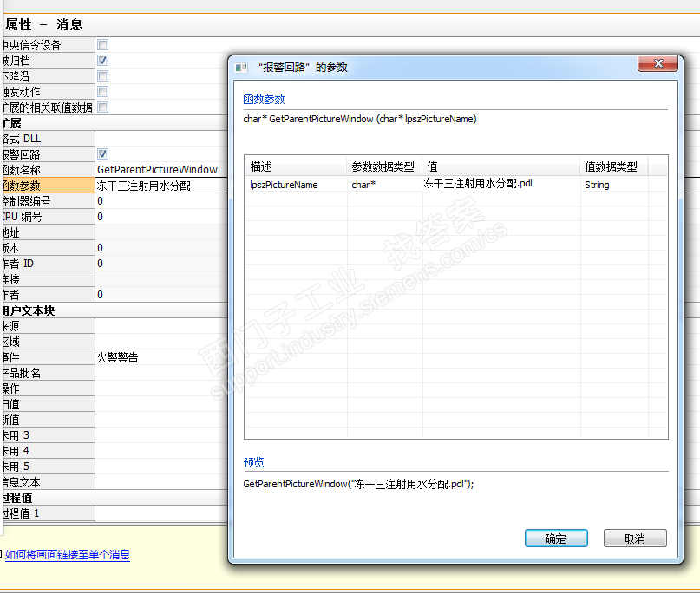
Task: Select the 函数参数 property row
Action: pos(48,186)
